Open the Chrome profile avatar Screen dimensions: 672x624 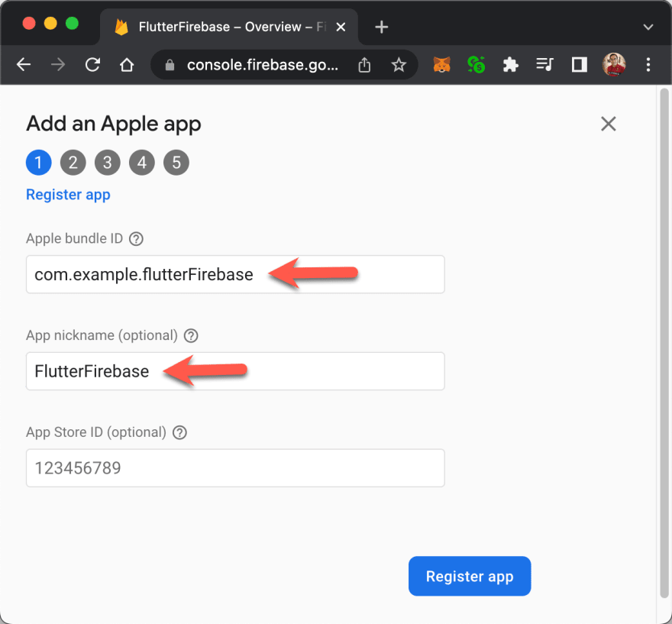point(614,65)
